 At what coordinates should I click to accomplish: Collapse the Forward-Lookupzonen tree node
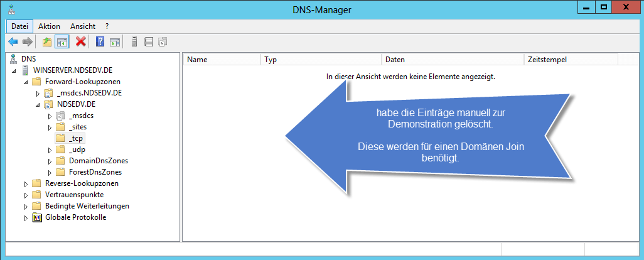point(26,82)
